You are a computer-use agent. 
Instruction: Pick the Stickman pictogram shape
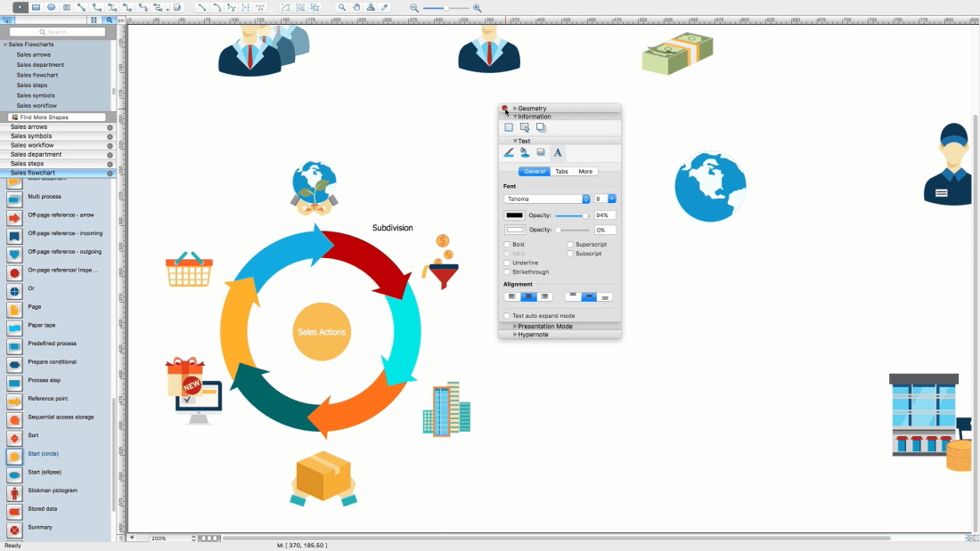(14, 493)
